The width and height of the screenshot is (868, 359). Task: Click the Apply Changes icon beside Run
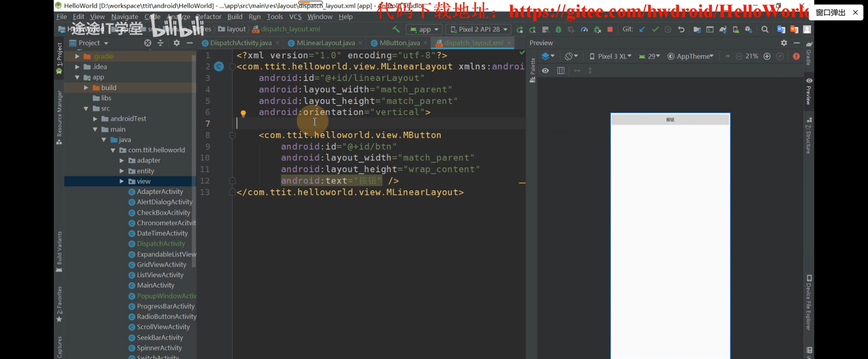coord(532,29)
